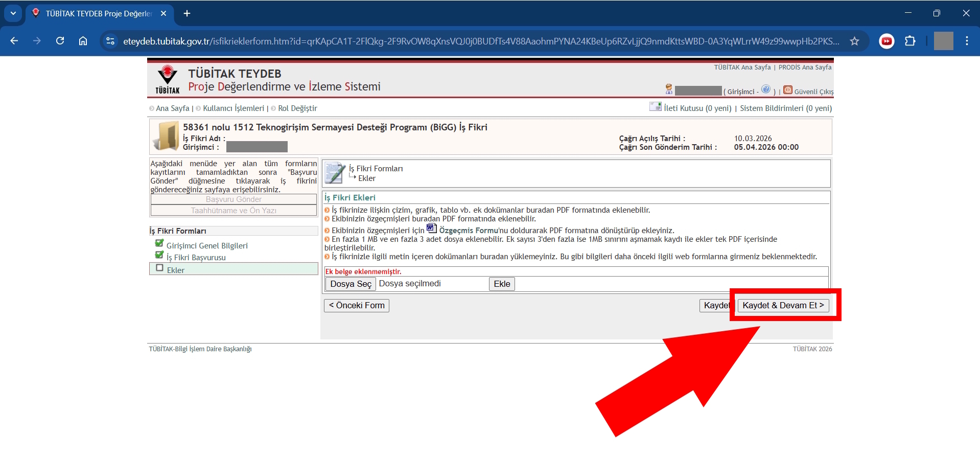The image size is (980, 456).
Task: Open Chrome's three-dot menu
Action: click(x=967, y=41)
